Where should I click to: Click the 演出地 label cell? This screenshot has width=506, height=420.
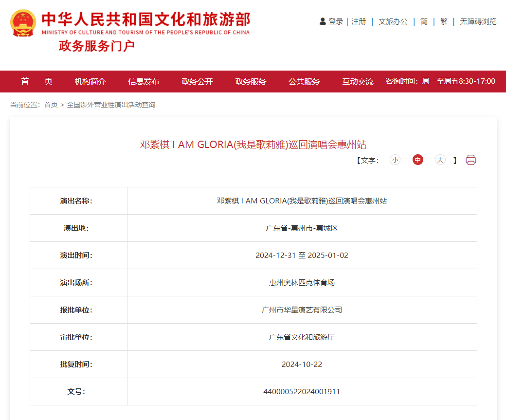(x=78, y=228)
